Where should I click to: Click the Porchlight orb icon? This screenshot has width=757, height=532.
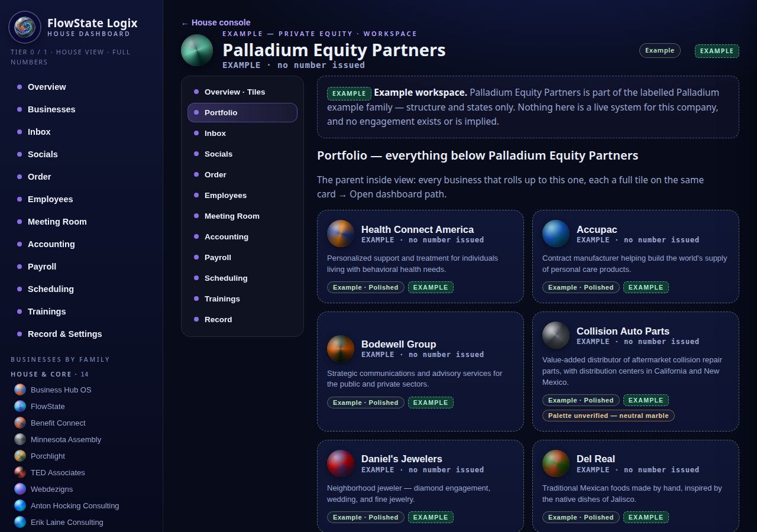click(x=20, y=456)
